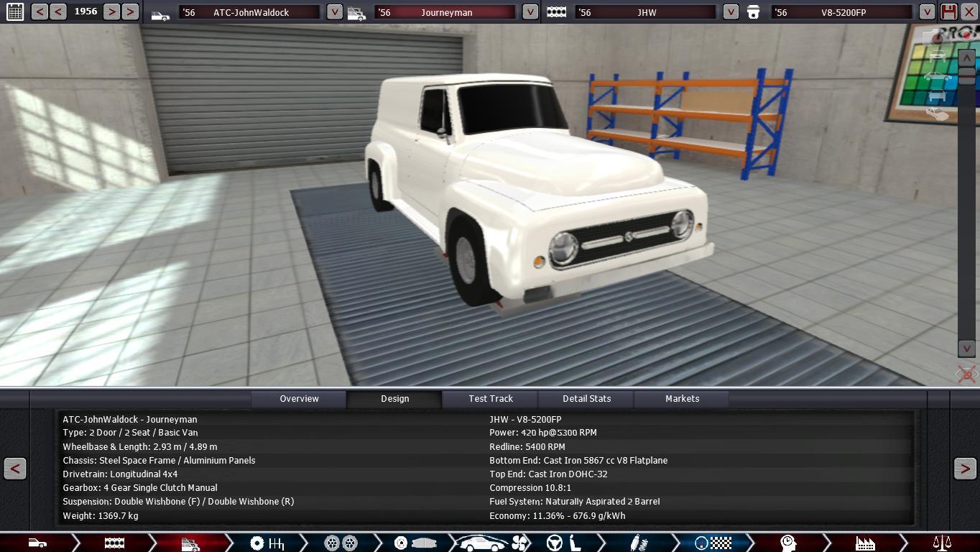The width and height of the screenshot is (980, 552).
Task: Switch to the Detail Stats tab
Action: pos(586,399)
